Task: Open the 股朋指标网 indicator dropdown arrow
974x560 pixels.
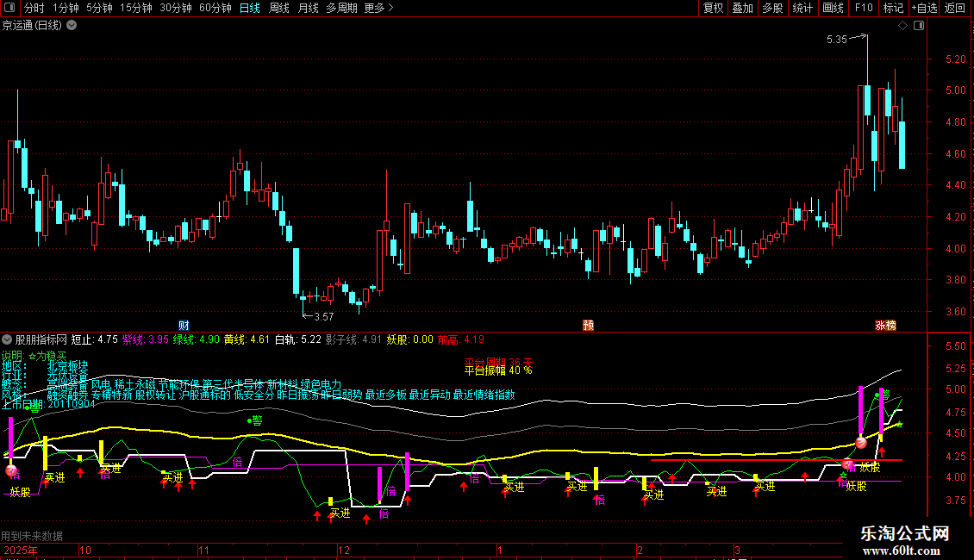Action: (8, 339)
